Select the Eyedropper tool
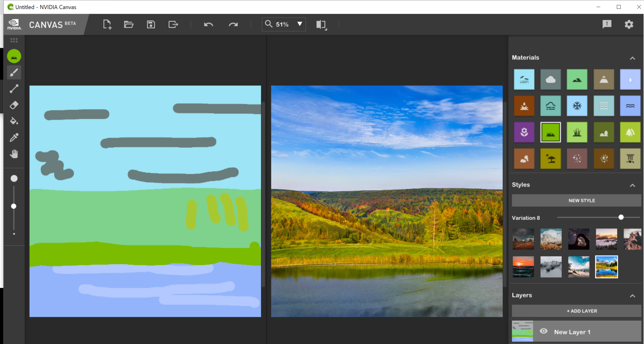The height and width of the screenshot is (344, 644). tap(14, 138)
